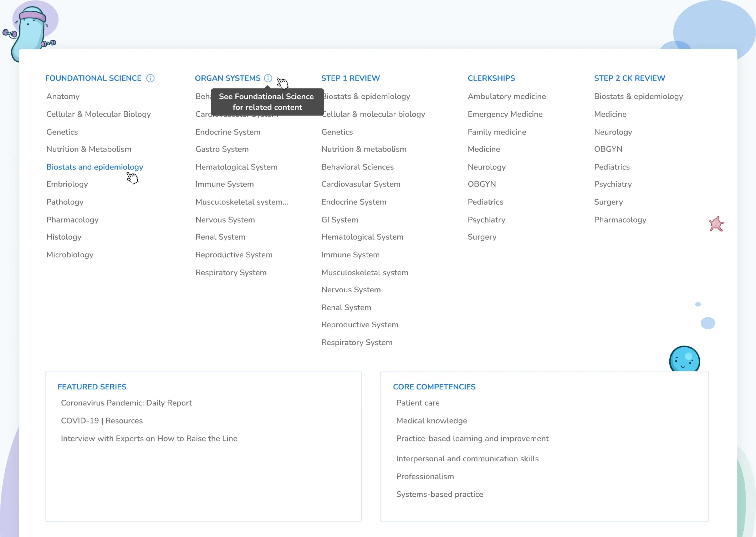Go to the Step 2 CK Review heading
Image resolution: width=756 pixels, height=537 pixels.
(629, 78)
